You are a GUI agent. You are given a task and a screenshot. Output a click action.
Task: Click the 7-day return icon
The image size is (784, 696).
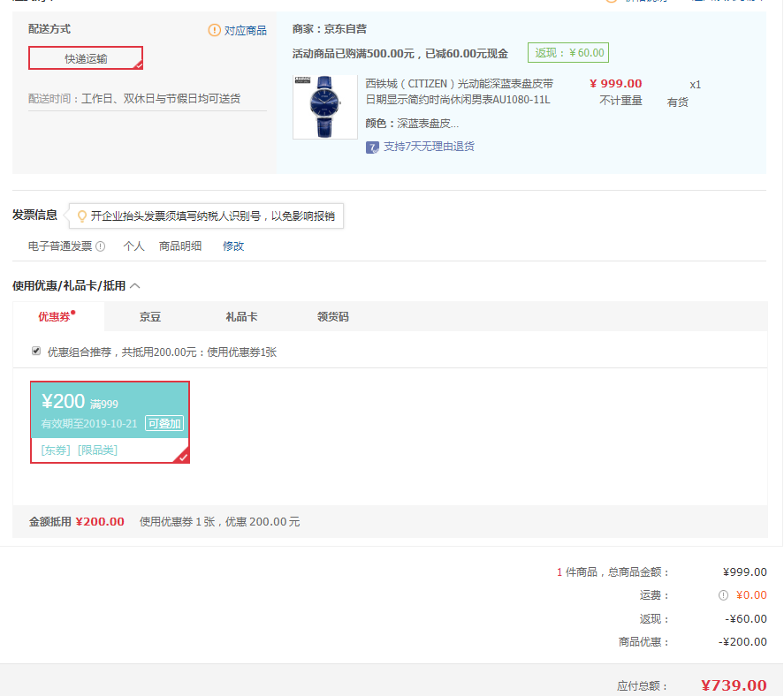click(372, 147)
